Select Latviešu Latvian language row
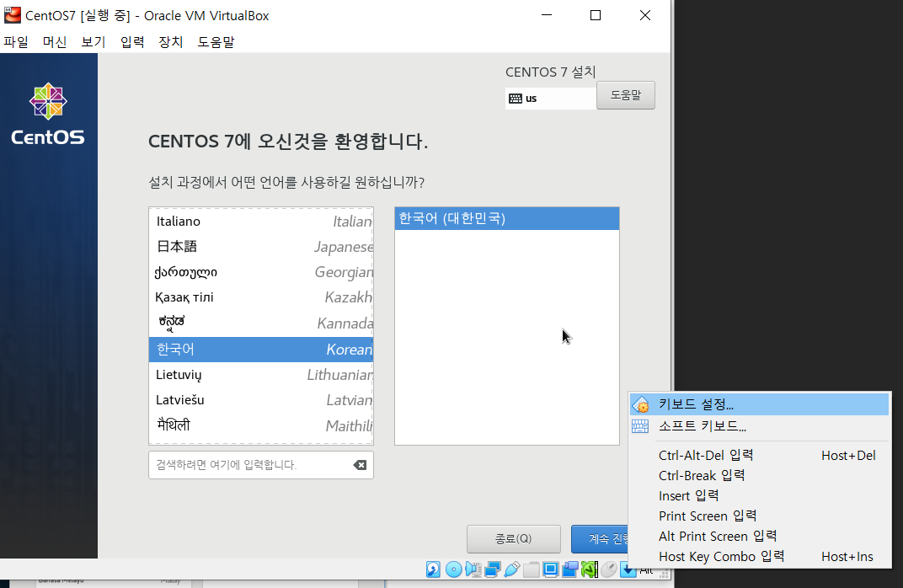Viewport: 903px width, 588px height. [261, 400]
